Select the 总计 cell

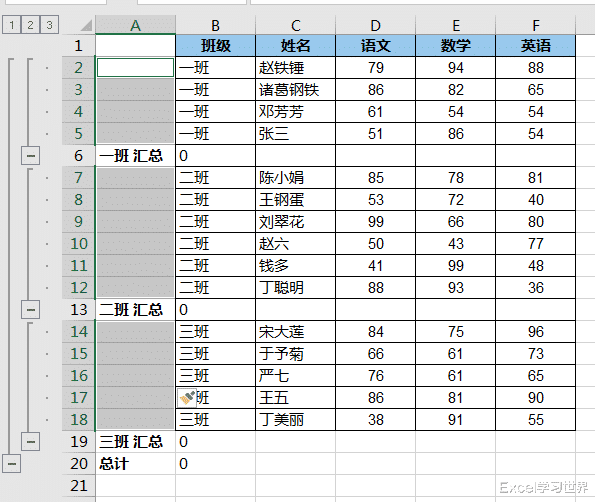(135, 464)
